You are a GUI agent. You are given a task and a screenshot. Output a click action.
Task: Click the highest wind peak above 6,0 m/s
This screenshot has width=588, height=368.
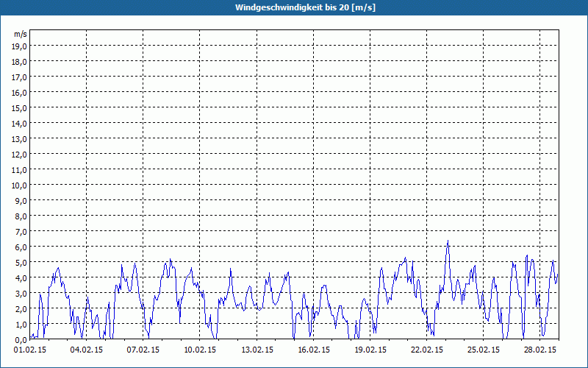point(448,241)
